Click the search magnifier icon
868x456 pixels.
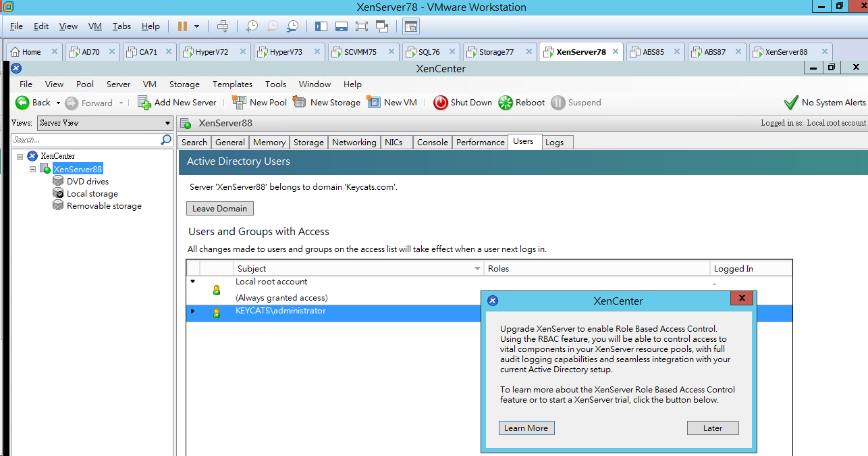pos(166,140)
